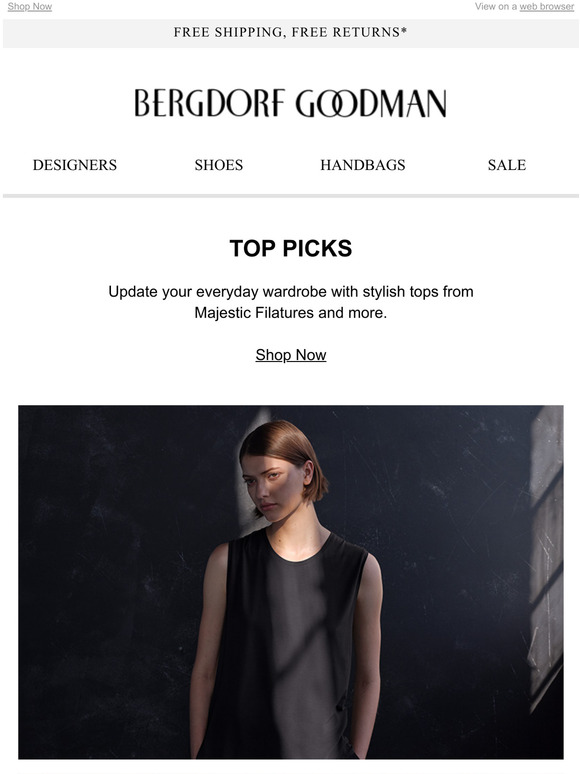Open the 'web browser' view link
580x774 pixels.
(546, 6)
